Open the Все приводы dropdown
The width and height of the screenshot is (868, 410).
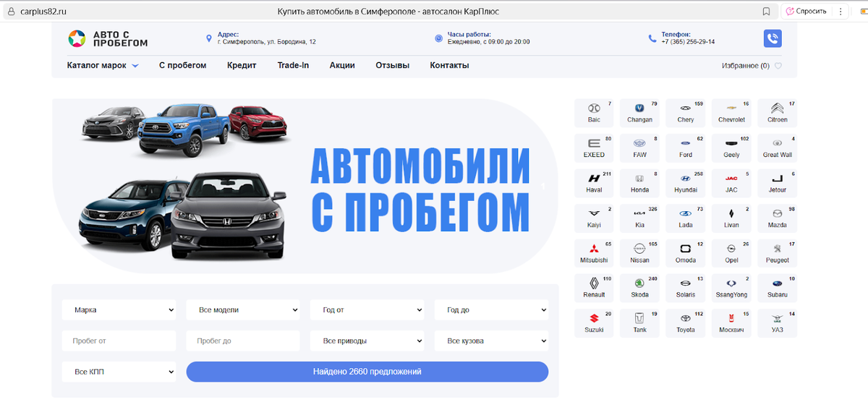click(367, 341)
